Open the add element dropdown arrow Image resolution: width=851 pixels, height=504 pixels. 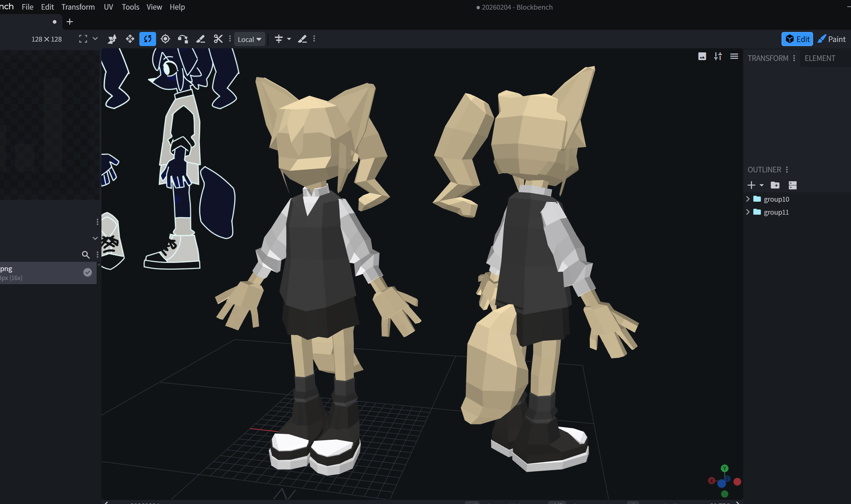point(761,185)
